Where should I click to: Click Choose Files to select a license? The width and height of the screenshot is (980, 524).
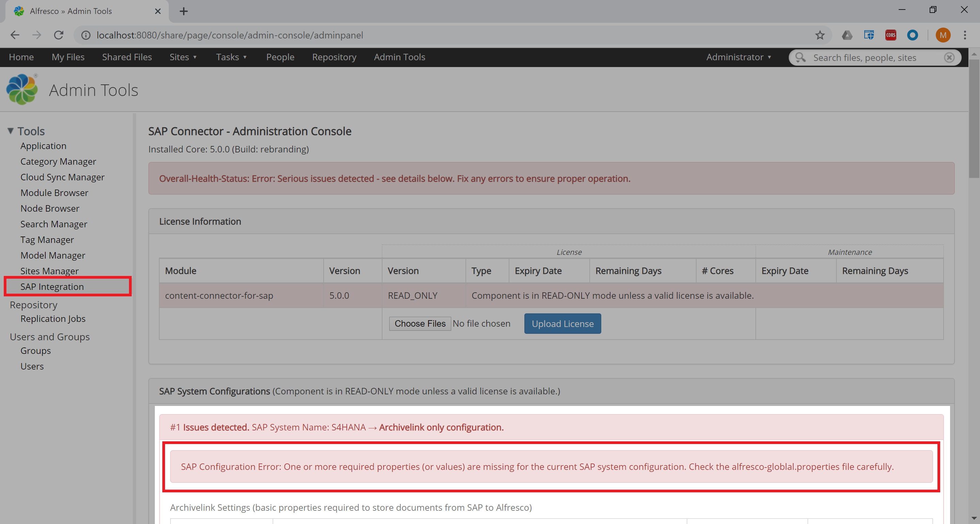click(420, 323)
